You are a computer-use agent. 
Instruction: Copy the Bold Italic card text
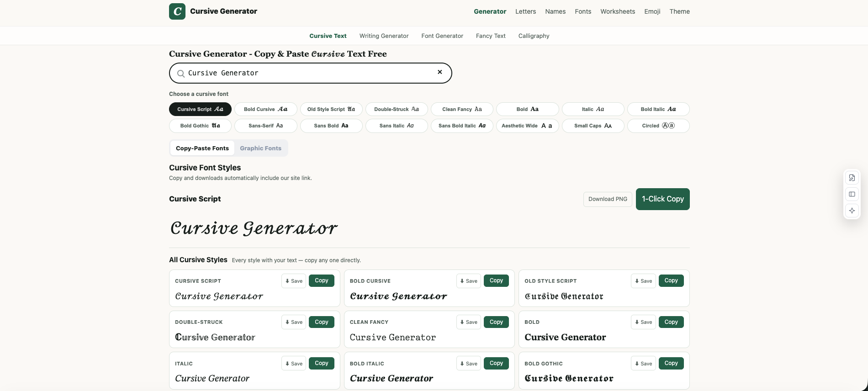(x=496, y=363)
